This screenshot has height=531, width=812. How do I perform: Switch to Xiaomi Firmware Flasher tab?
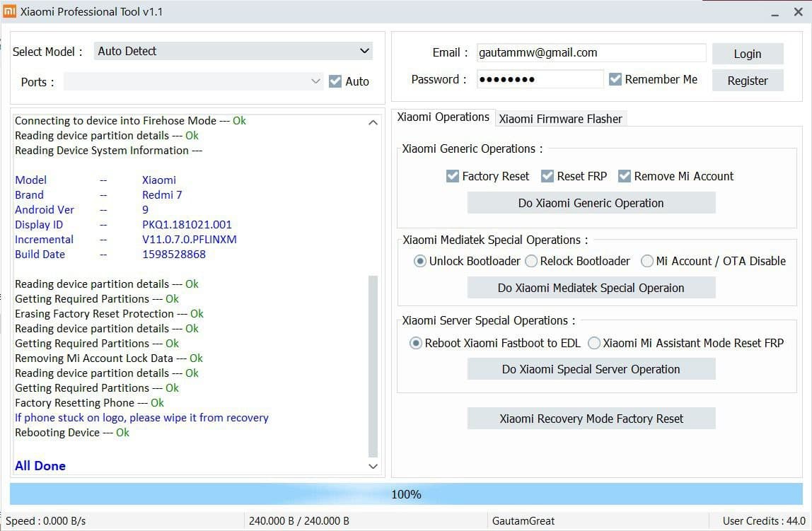point(560,119)
